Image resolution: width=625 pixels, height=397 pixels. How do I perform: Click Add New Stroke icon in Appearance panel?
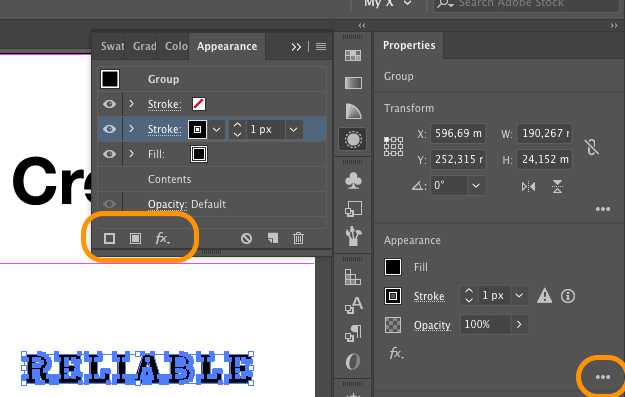click(x=109, y=238)
